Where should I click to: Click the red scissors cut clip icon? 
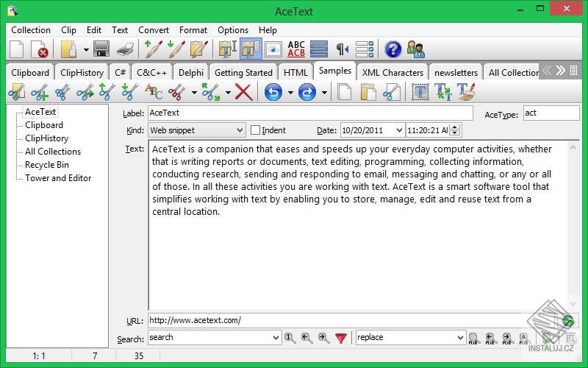[x=176, y=92]
